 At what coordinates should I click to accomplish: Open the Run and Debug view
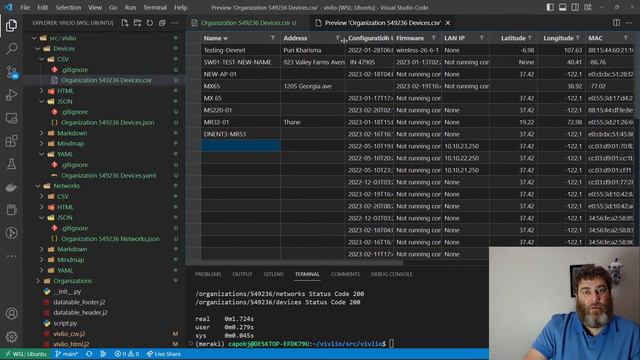click(11, 95)
